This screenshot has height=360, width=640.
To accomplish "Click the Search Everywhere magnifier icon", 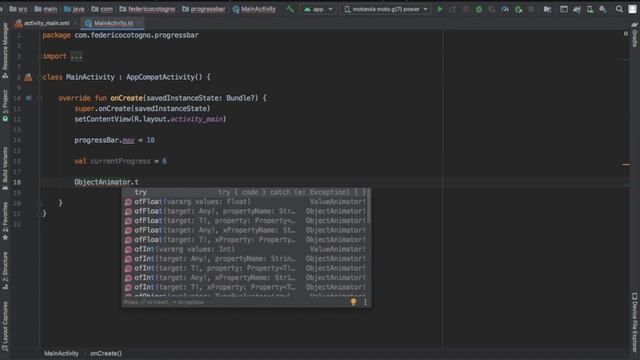I will 619,9.
